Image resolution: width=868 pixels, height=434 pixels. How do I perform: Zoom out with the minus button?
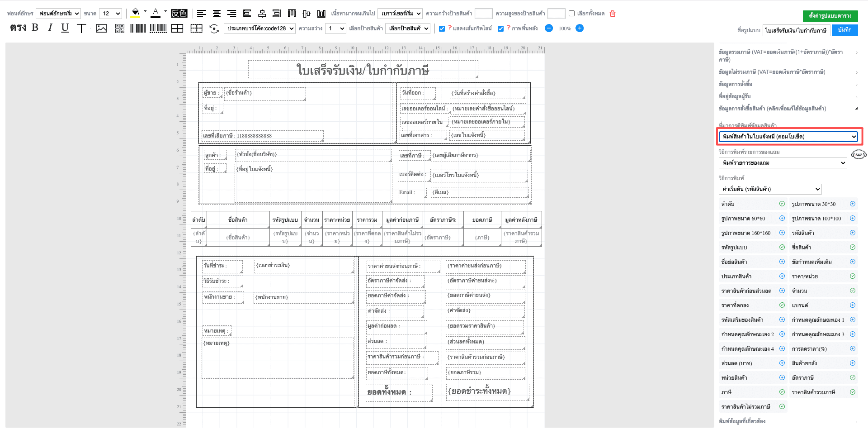[x=549, y=28]
